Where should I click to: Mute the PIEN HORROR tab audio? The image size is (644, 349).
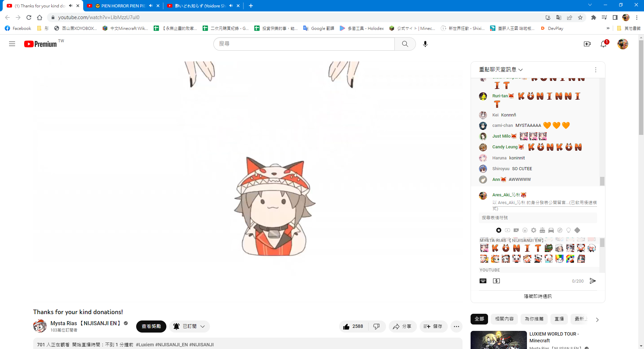[151, 6]
